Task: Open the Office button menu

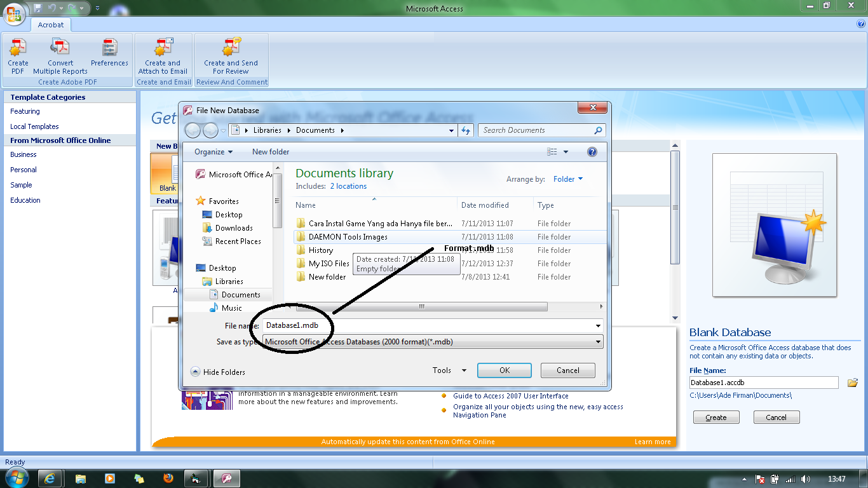Action: 13,13
